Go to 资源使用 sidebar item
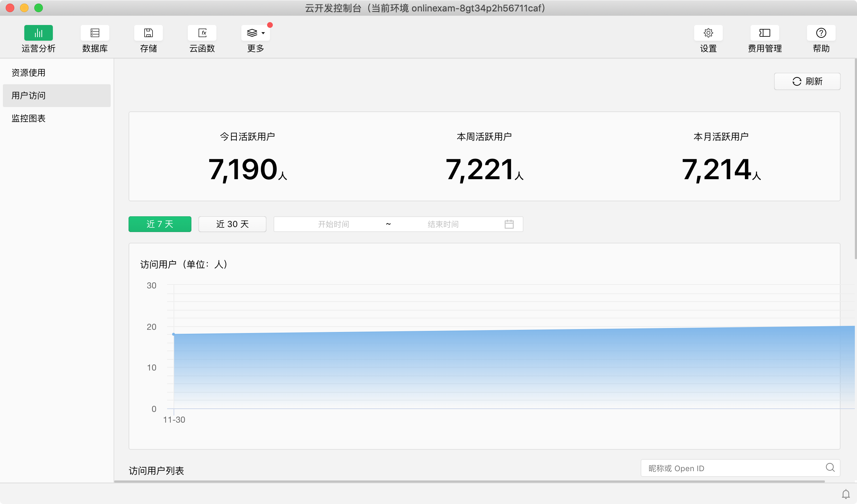This screenshot has height=504, width=857. (x=29, y=73)
